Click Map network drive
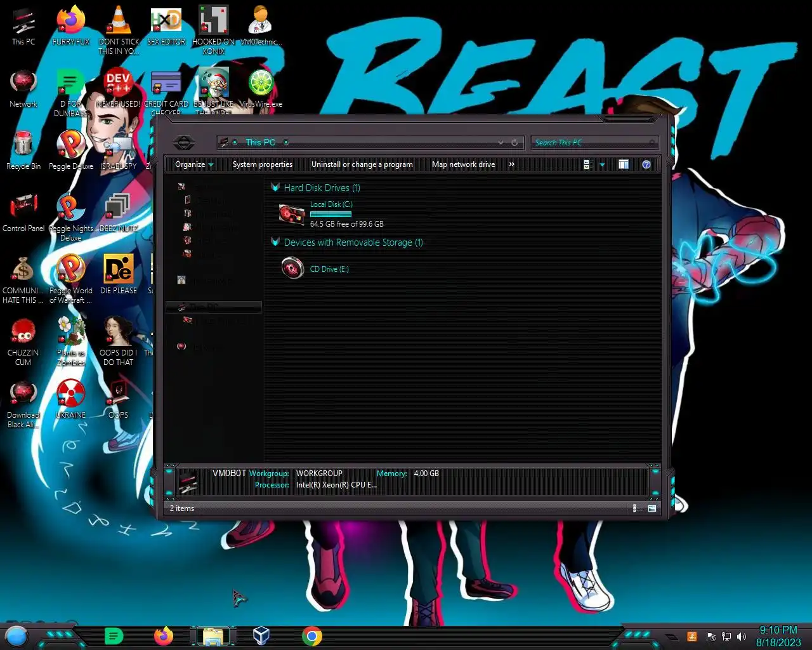Viewport: 812px width, 650px height. pyautogui.click(x=463, y=164)
